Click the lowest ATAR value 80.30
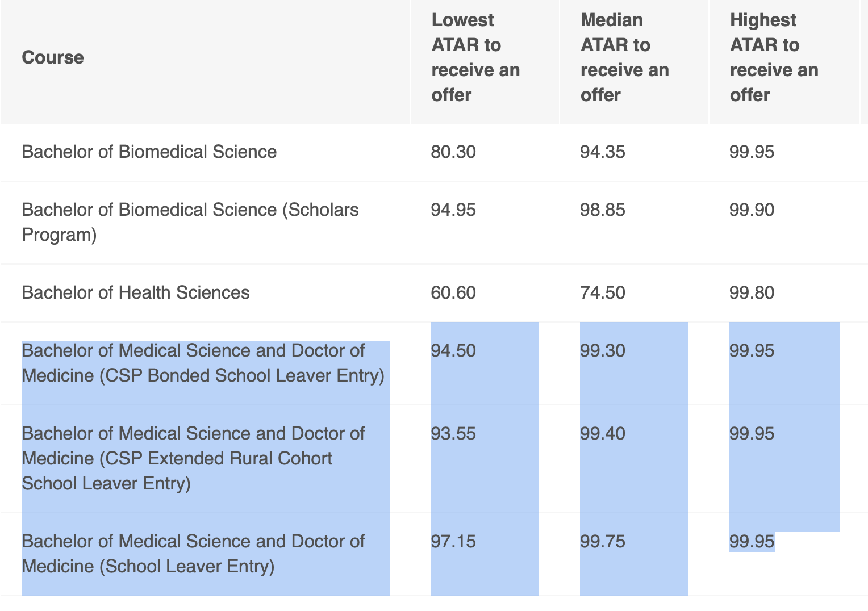 [x=453, y=152]
